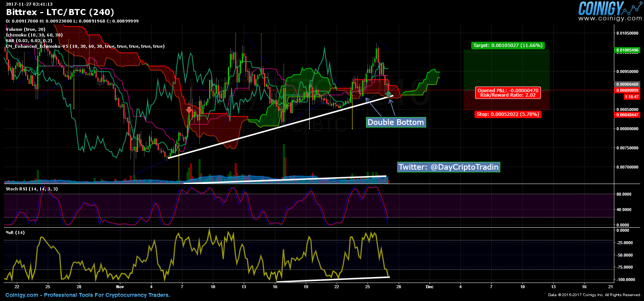
Task: Click the 40.0000 level on Stoch RSI axis
Action: [x=624, y=210]
